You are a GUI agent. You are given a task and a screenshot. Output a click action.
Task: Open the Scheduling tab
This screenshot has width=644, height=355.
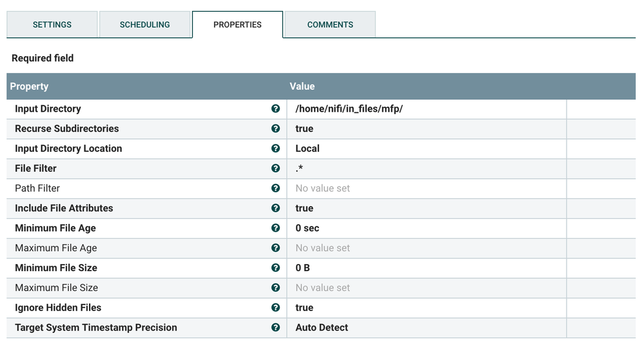pyautogui.click(x=145, y=25)
